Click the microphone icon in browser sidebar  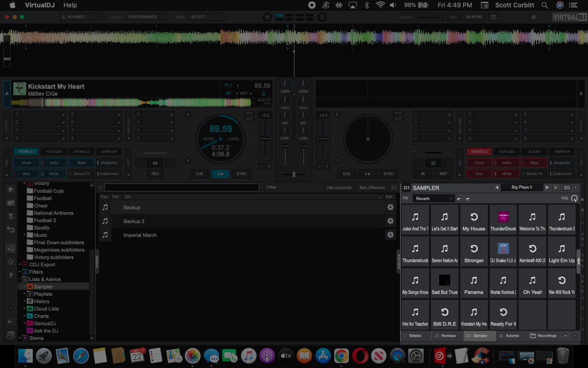coord(11,275)
